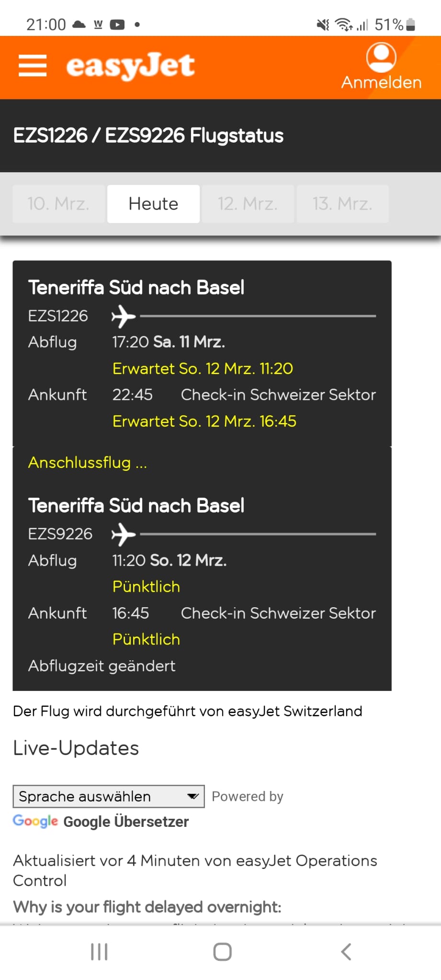The width and height of the screenshot is (441, 980).
Task: Tap the airplane icon next to EZS9226
Action: click(x=124, y=534)
